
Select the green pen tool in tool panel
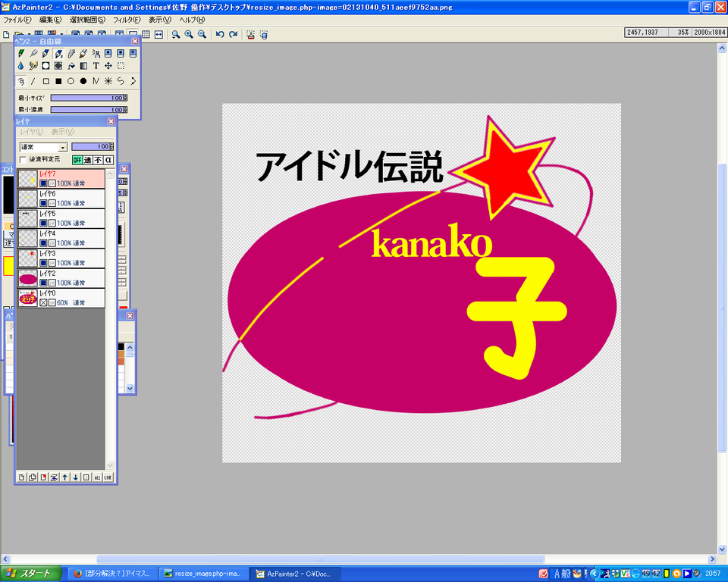point(21,53)
